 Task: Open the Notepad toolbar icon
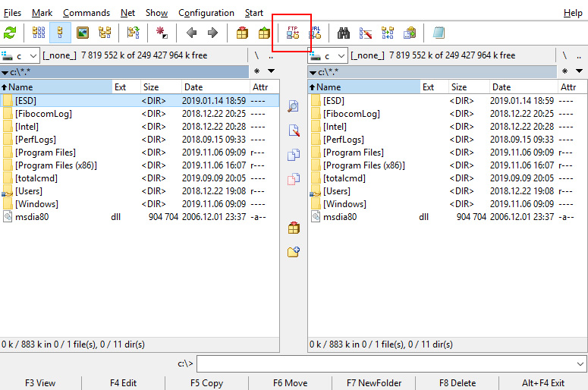439,33
